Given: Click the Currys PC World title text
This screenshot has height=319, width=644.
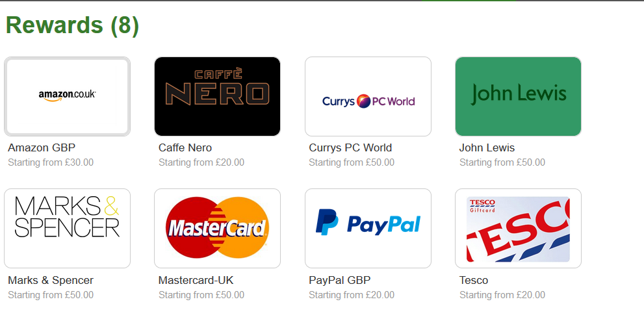Looking at the screenshot, I should (x=350, y=147).
